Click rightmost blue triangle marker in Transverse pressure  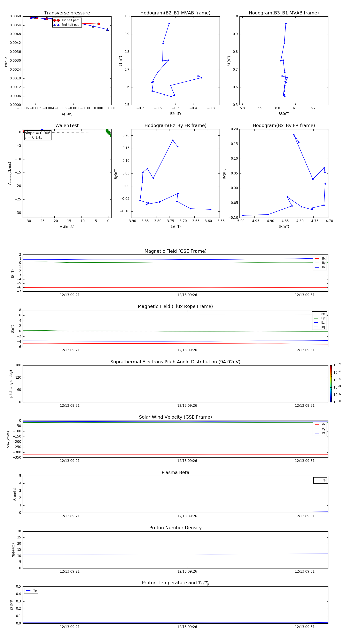[x=107, y=29]
